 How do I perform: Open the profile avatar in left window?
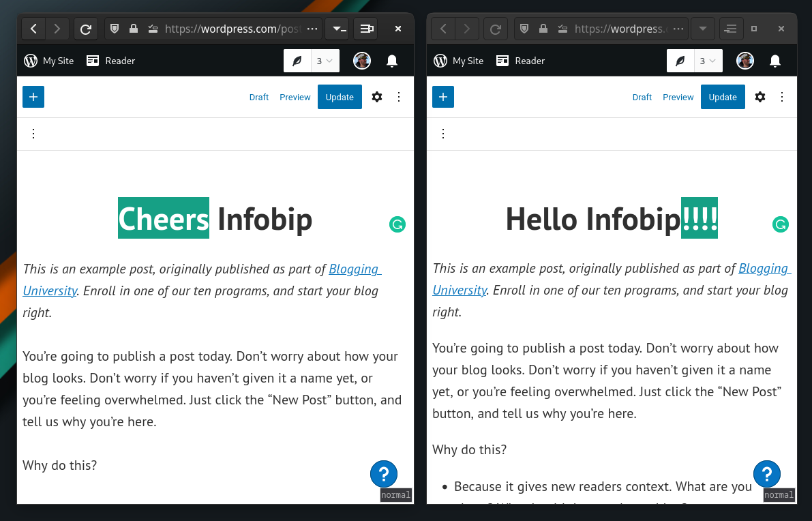coord(362,61)
